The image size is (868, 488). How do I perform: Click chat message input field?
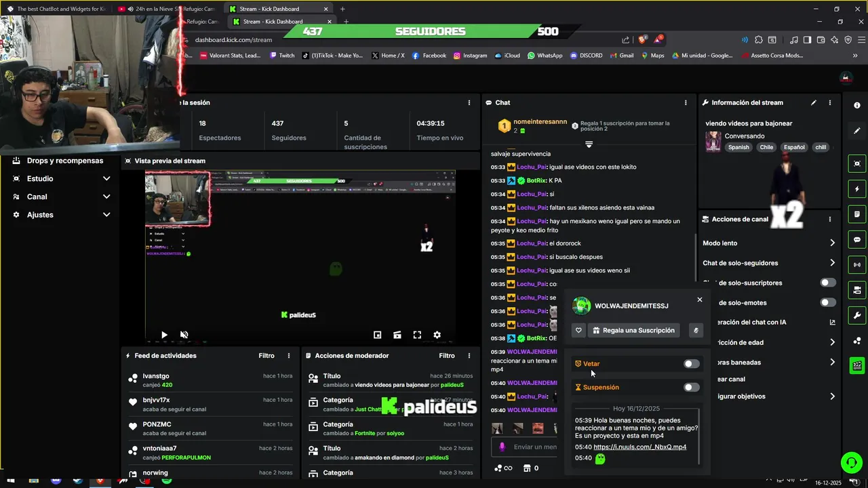pyautogui.click(x=526, y=447)
